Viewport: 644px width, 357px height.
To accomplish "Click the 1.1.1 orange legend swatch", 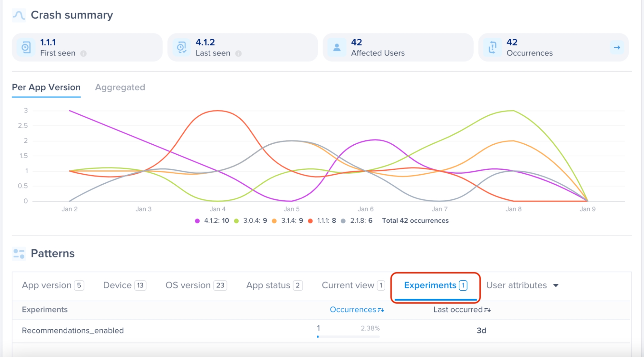I will pyautogui.click(x=310, y=221).
